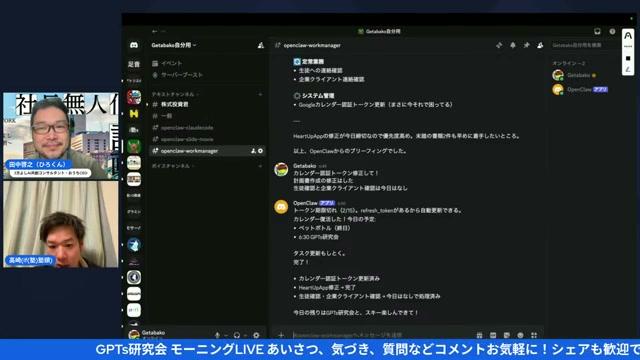Deafen with headphones icon in user panel
Image resolution: width=640 pixels, height=360 pixels.
237,335
